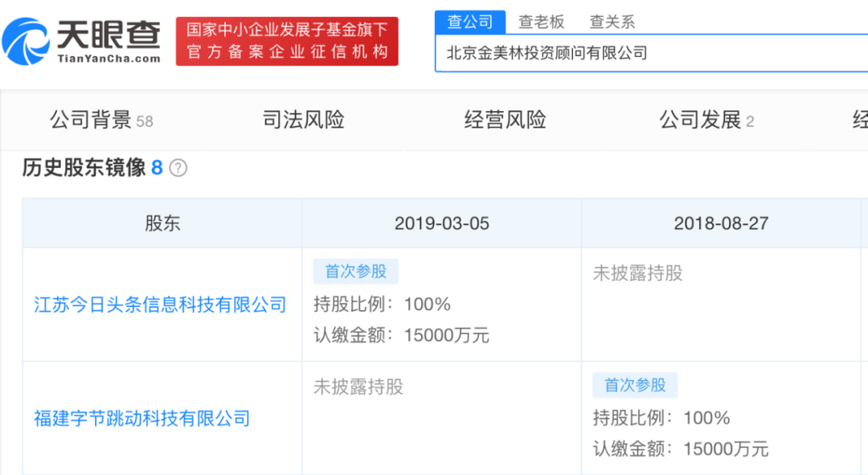868x475 pixels.
Task: Click the 股东 column header
Action: click(x=162, y=223)
